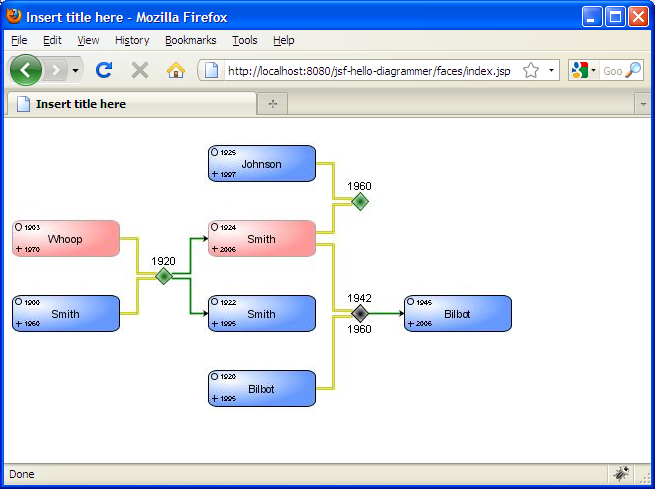Click the search magnifier button
The height and width of the screenshot is (489, 655).
(x=632, y=71)
